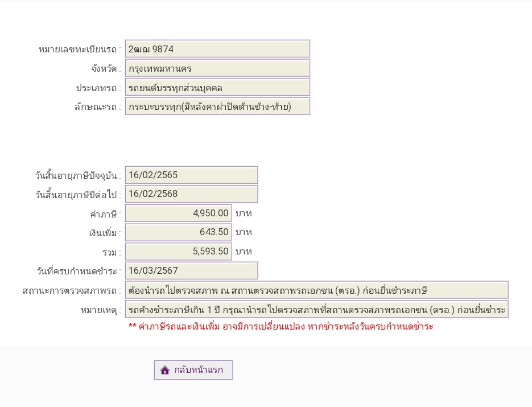Click the จังหวัด label
The width and height of the screenshot is (532, 407).
pos(106,68)
